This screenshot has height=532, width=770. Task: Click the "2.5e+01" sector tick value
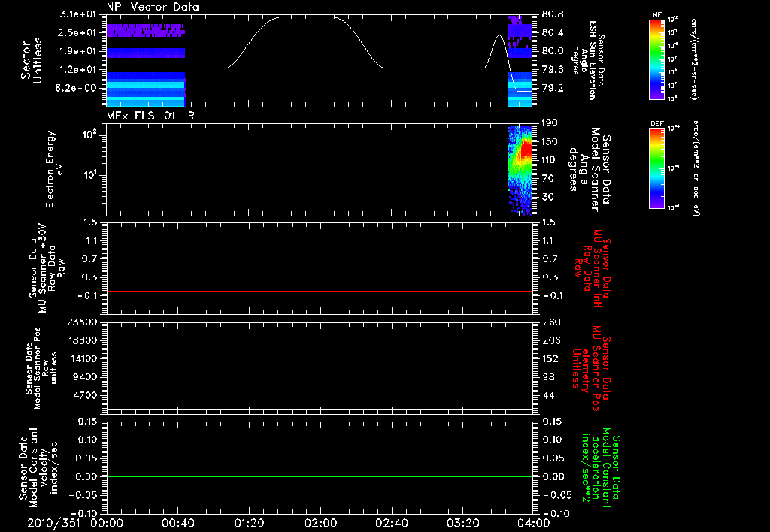point(77,32)
